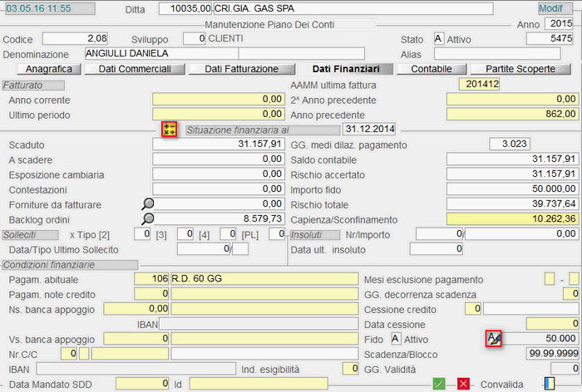
Task: Click the Fido status box showing A
Action: [396, 339]
